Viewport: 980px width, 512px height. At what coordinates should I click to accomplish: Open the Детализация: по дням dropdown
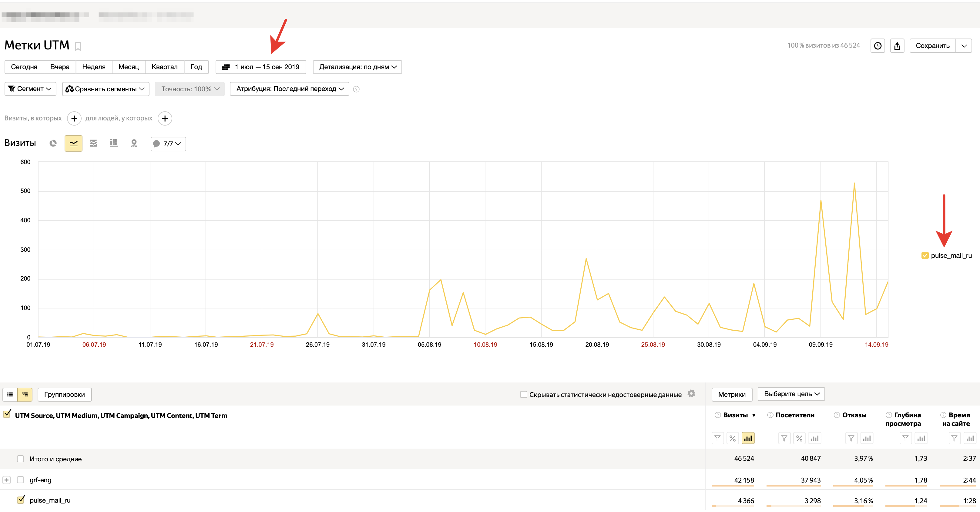[x=357, y=67]
